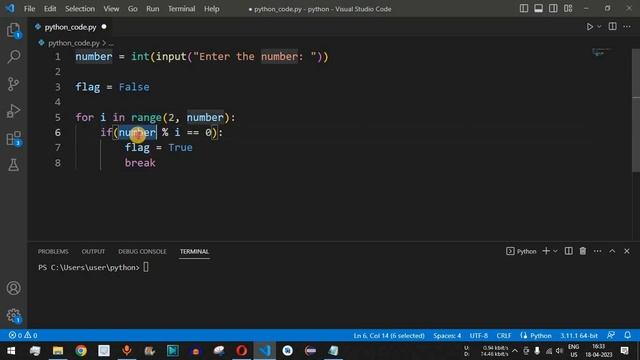This screenshot has height=360, width=640.
Task: Click errors and warnings status indicator
Action: [23, 335]
